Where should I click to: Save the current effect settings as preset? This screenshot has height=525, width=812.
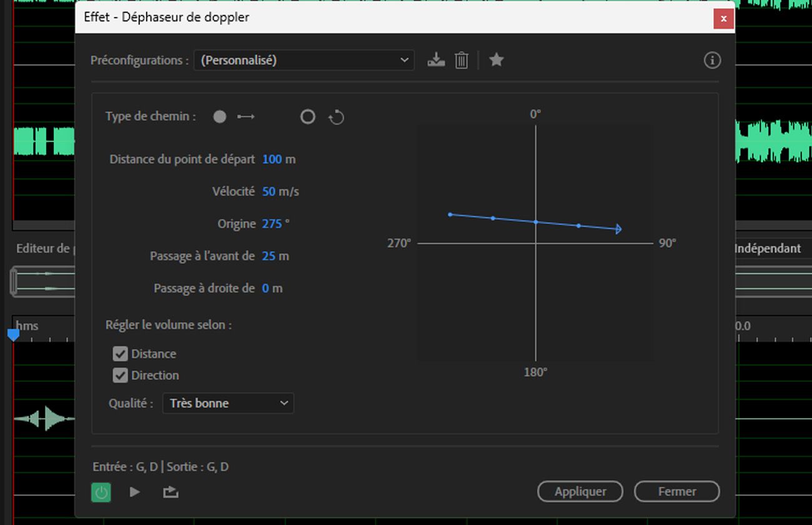(x=436, y=59)
